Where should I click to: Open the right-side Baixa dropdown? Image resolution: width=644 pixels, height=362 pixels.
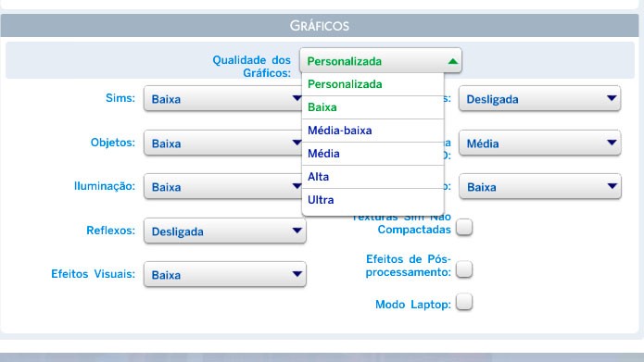tap(539, 186)
